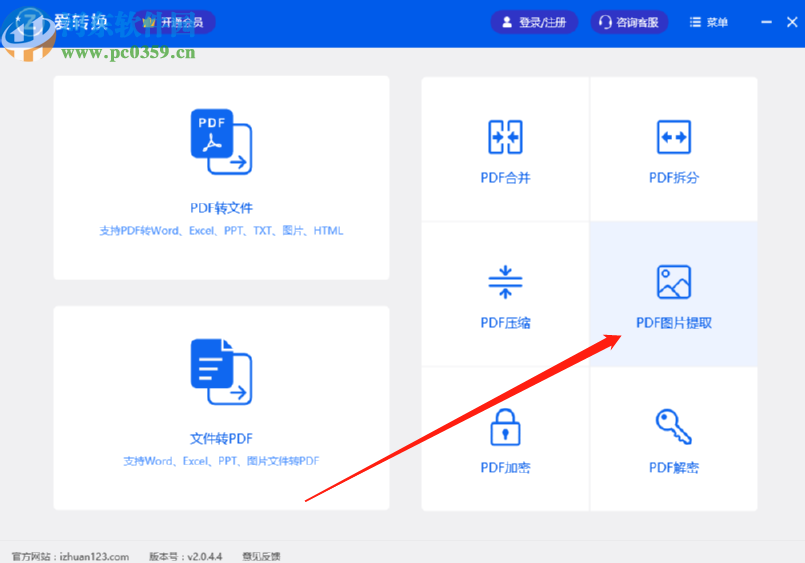Screen dimensions: 805x563
Task: Click the 支持PDF转Word、Excel description text
Action: point(221,231)
